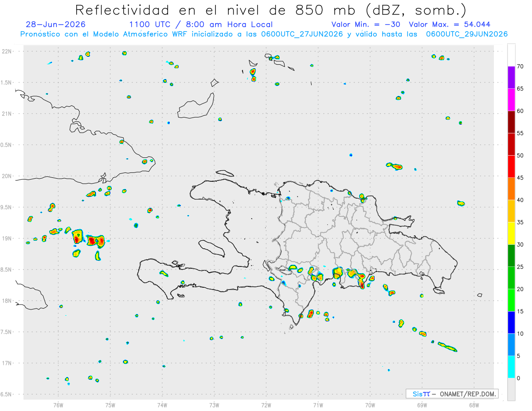Click the '71W' longitude axis label
Image resolution: width=532 pixels, height=411 pixels.
[x=318, y=405]
